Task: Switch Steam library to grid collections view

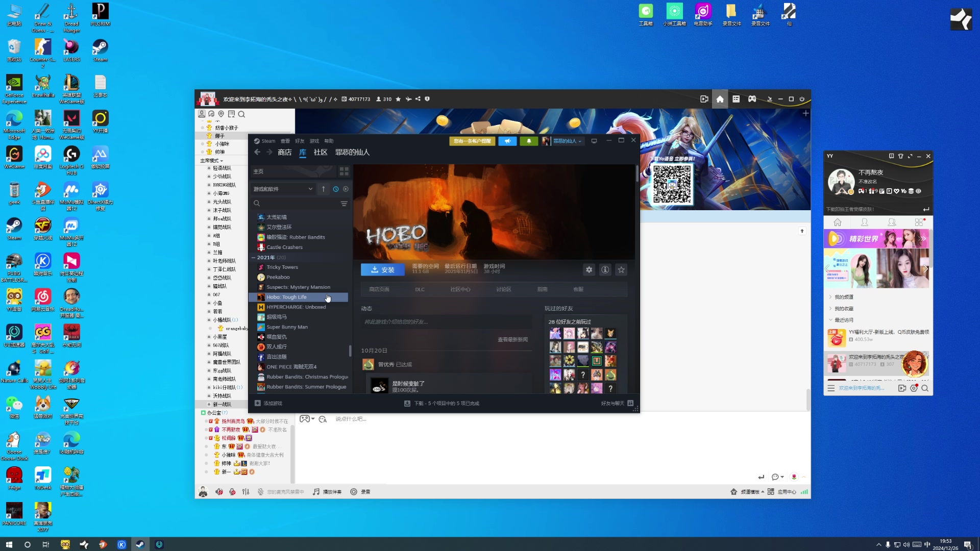Action: coord(344,171)
